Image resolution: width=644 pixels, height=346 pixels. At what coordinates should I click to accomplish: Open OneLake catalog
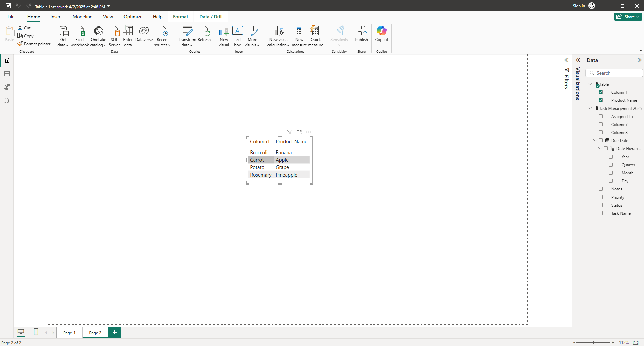coord(98,36)
